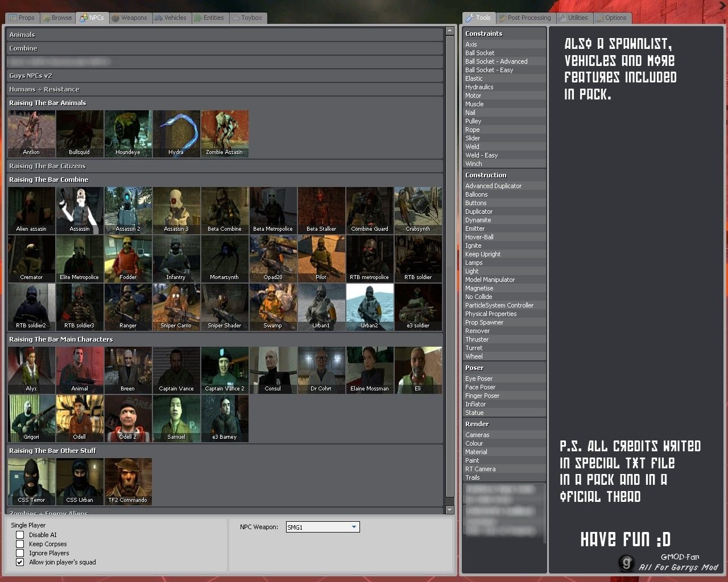This screenshot has height=582, width=728.
Task: Select the Crabsynth NPC icon
Action: [418, 210]
